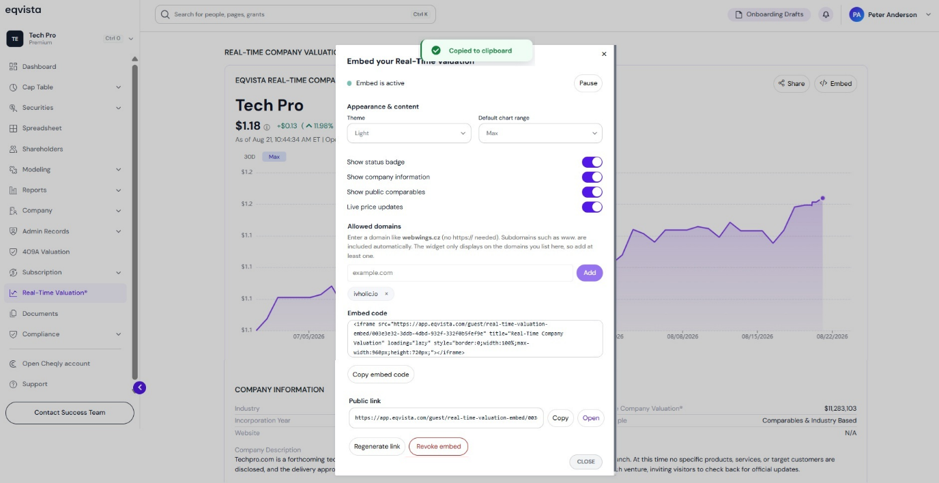The width and height of the screenshot is (939, 483).
Task: Select the Max chart range tab
Action: pos(274,157)
